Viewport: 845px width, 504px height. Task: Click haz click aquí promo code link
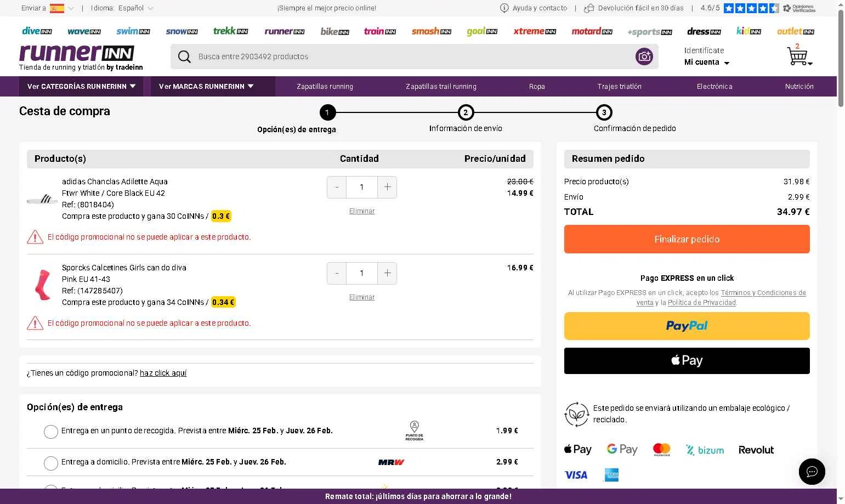click(x=163, y=373)
